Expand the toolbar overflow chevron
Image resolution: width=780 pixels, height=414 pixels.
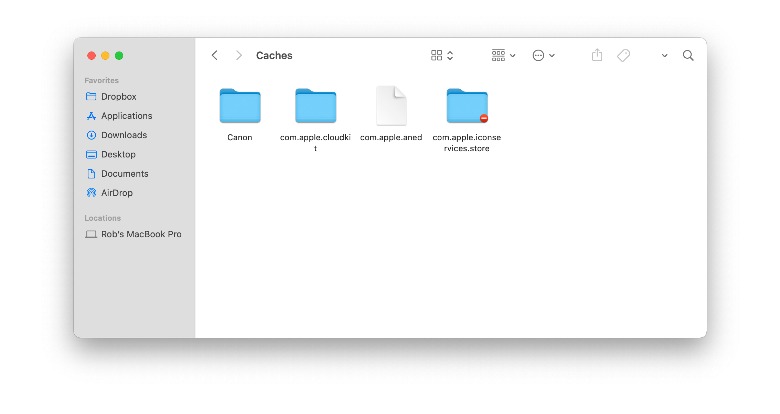(664, 56)
